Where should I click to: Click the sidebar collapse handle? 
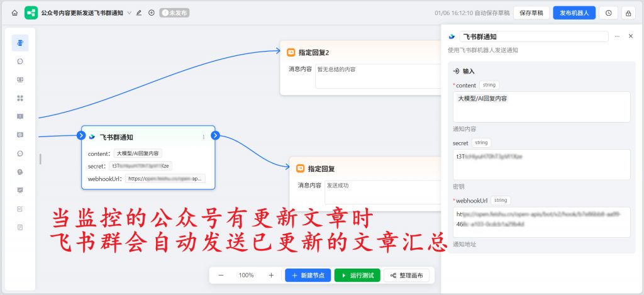tap(40, 159)
